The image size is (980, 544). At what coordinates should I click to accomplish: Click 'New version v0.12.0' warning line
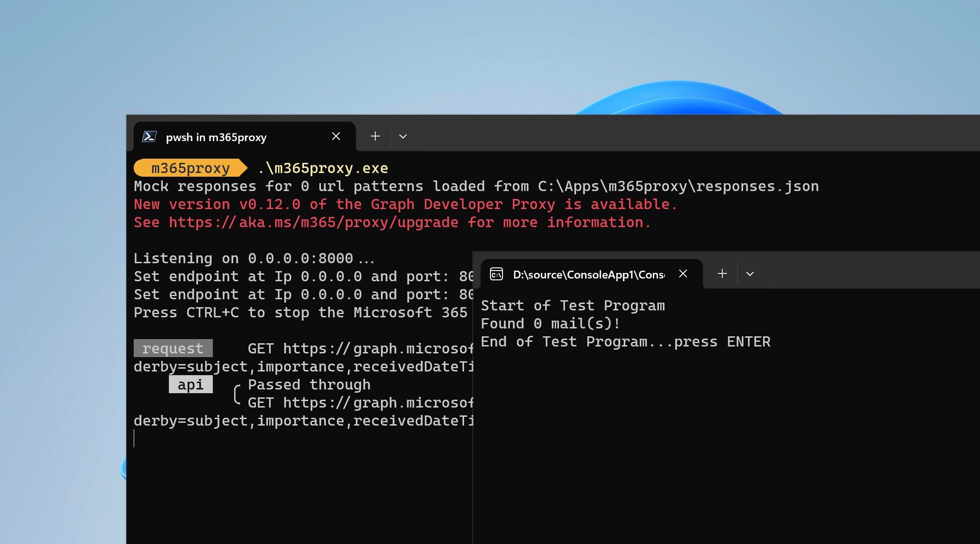coord(405,204)
